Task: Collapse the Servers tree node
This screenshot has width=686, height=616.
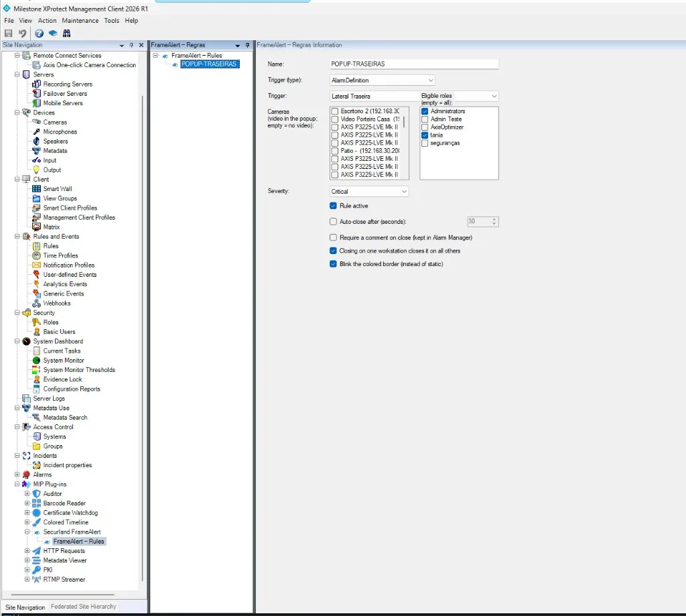Action: (17, 74)
